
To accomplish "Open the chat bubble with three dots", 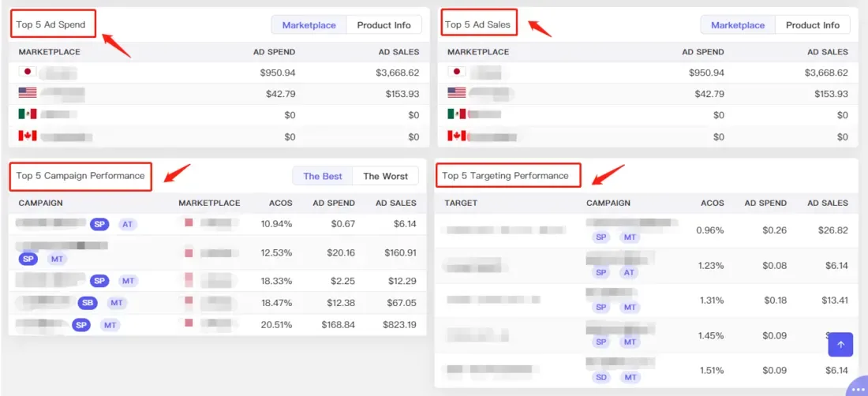I will 858,386.
